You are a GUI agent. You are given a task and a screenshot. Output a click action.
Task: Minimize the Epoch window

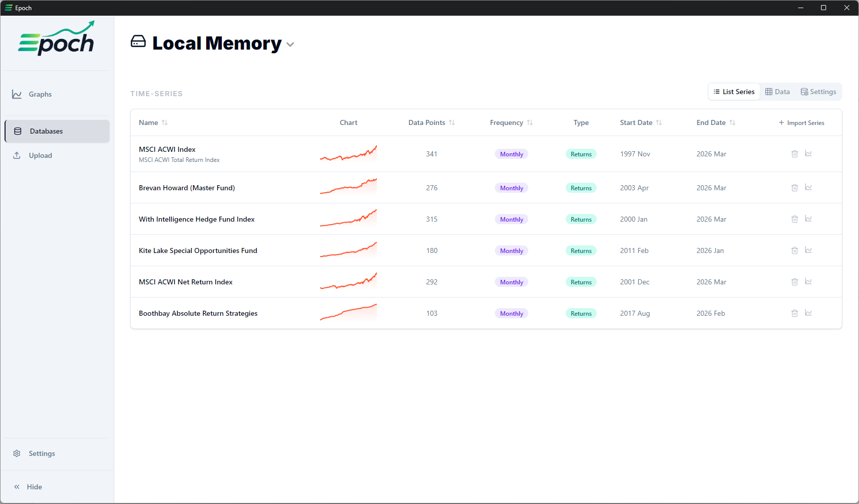(x=801, y=8)
